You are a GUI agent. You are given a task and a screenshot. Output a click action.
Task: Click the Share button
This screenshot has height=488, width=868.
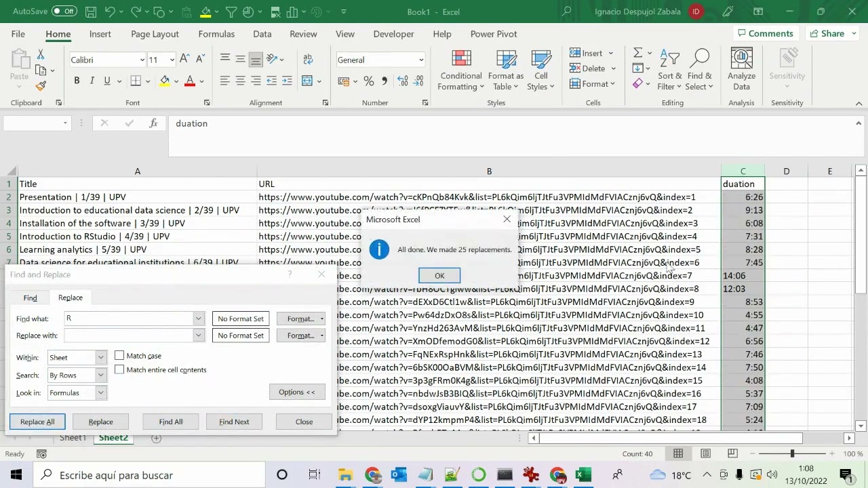(832, 34)
